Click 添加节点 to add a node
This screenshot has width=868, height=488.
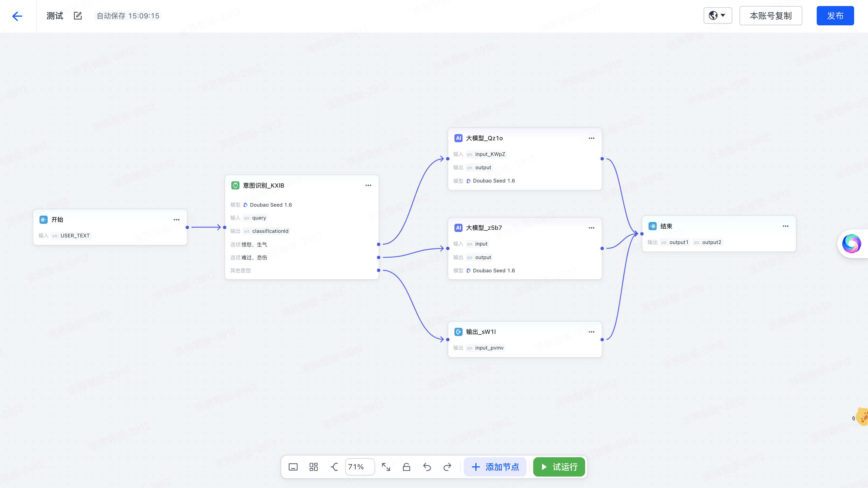point(495,467)
